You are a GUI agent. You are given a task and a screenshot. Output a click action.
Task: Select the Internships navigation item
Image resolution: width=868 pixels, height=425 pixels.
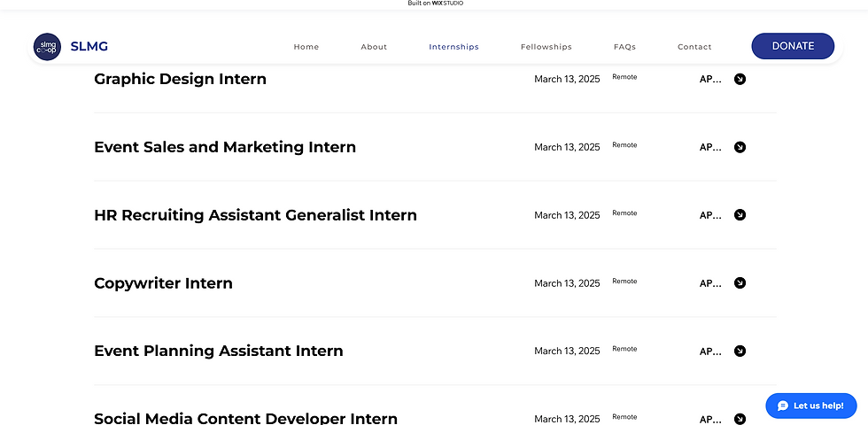click(453, 47)
